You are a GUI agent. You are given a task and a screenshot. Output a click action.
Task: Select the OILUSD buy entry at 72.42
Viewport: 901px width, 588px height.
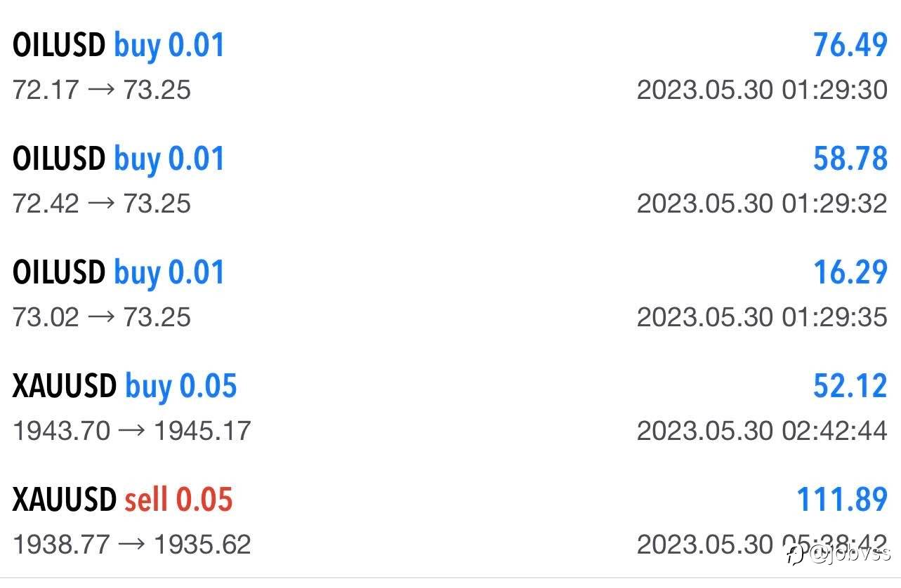[x=450, y=180]
